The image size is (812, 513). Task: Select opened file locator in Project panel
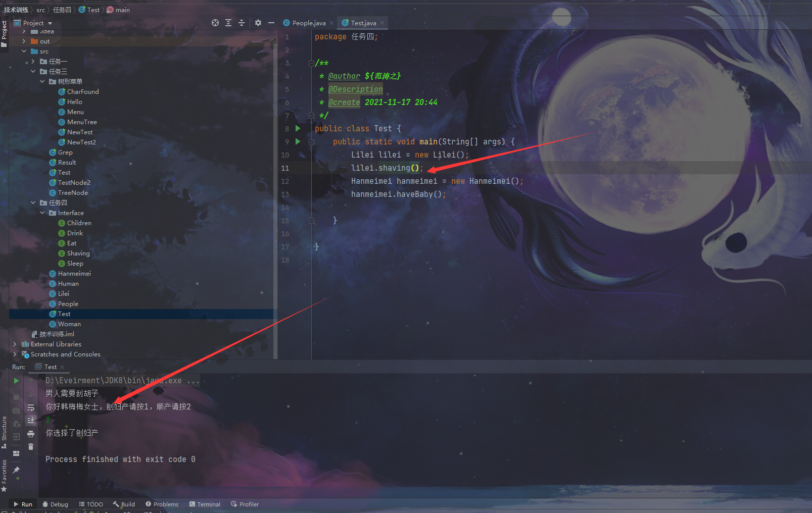[x=215, y=23]
